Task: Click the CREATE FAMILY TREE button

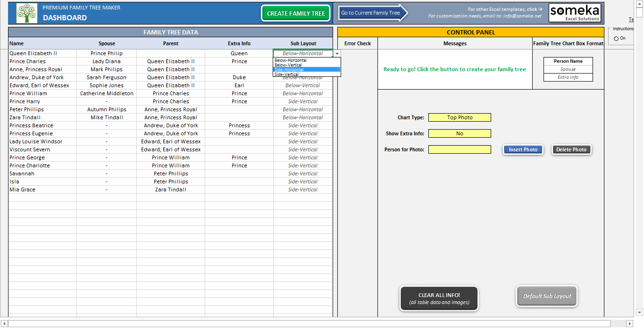Action: (x=296, y=13)
